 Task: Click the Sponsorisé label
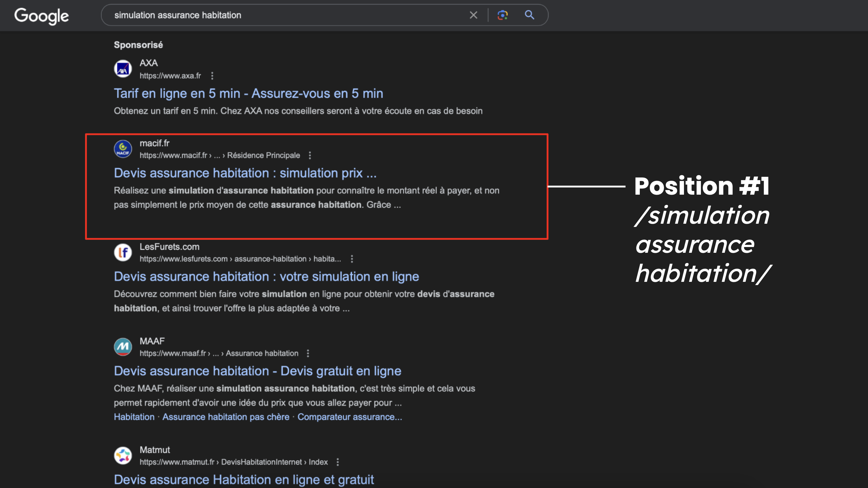click(x=138, y=45)
